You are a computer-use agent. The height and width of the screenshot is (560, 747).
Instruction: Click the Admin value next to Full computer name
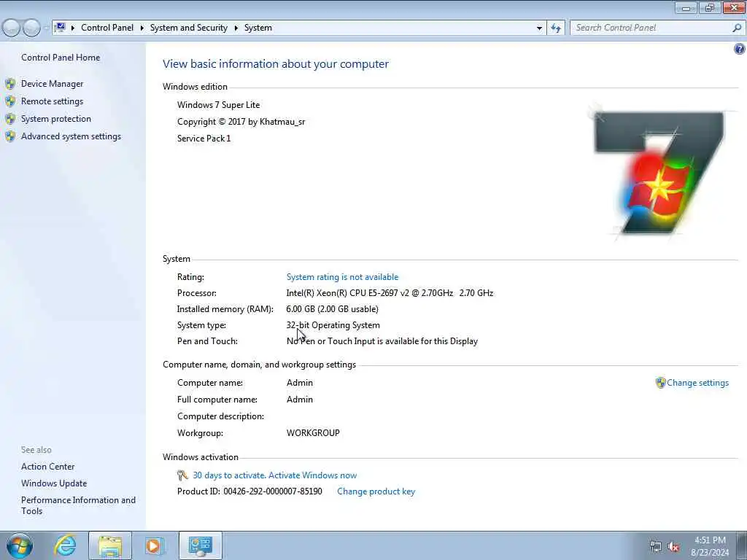300,400
